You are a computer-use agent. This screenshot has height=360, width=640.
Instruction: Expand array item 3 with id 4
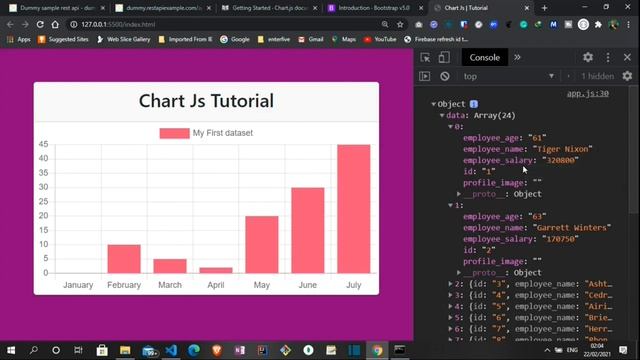click(451, 295)
